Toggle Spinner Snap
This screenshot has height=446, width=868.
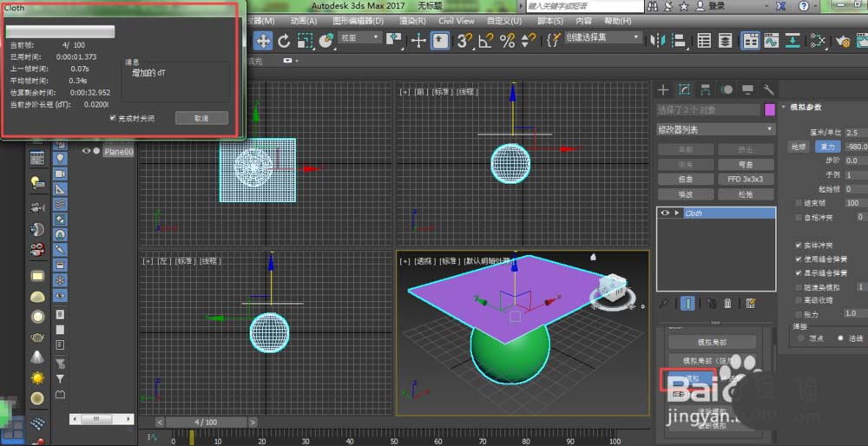click(529, 41)
